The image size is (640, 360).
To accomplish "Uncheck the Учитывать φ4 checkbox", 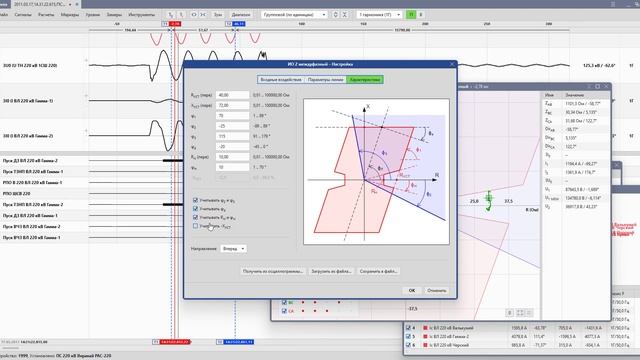I will [x=195, y=209].
